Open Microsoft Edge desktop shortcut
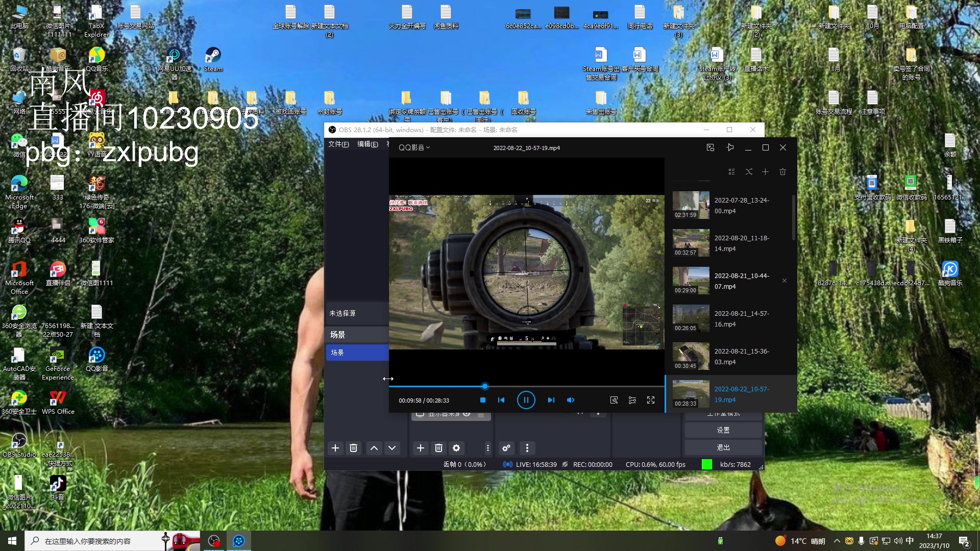Image resolution: width=980 pixels, height=551 pixels. 19,192
